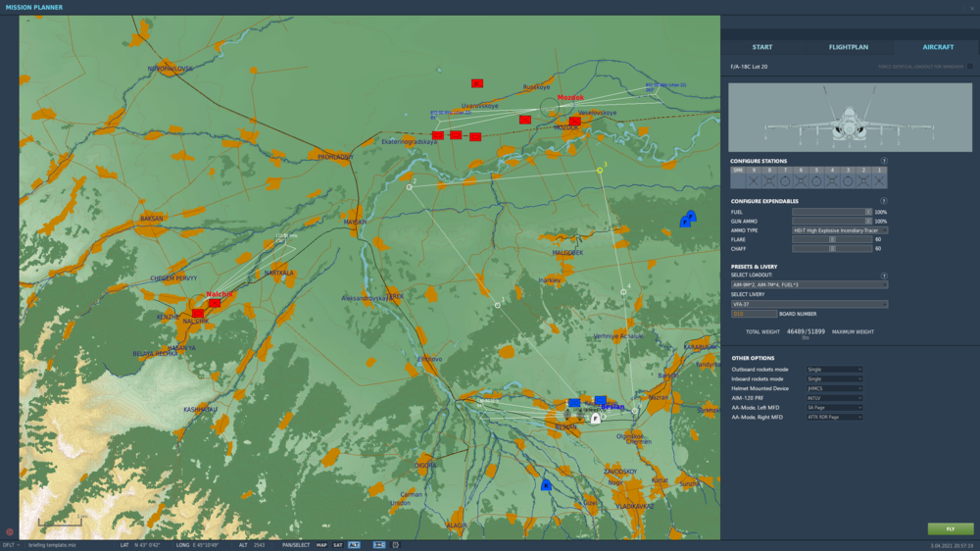
Task: Open the START tab
Action: (762, 47)
